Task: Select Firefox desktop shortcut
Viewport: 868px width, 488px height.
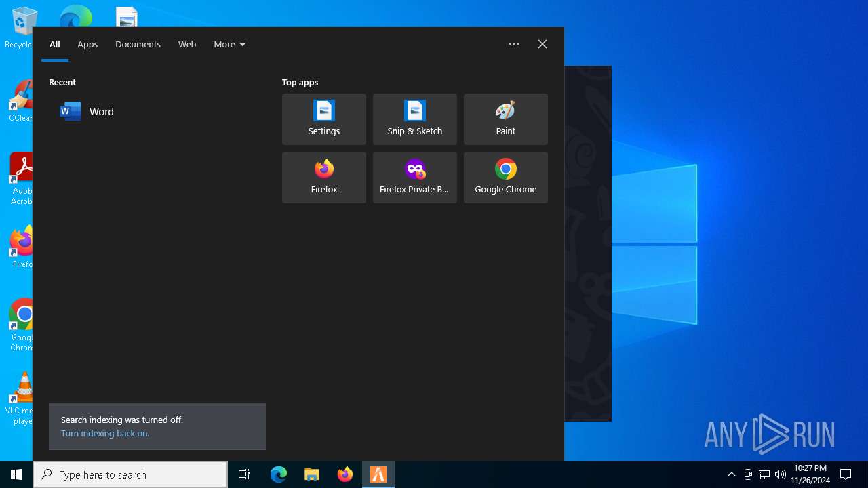Action: (x=20, y=248)
